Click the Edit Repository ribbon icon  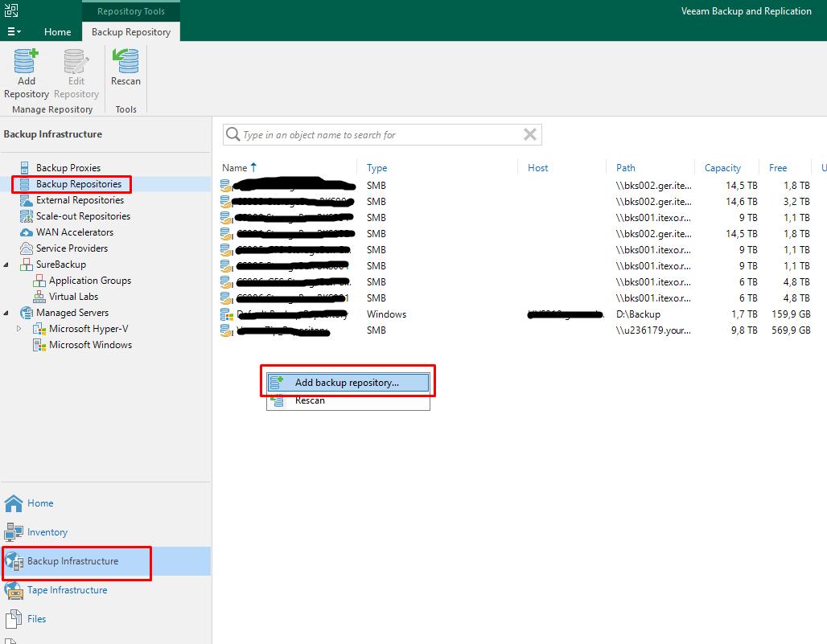pos(76,60)
